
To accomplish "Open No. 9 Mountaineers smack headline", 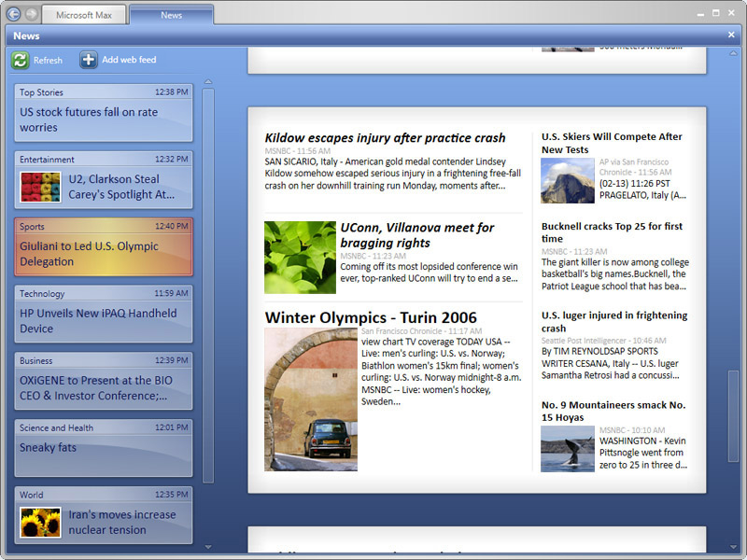I will pos(613,411).
